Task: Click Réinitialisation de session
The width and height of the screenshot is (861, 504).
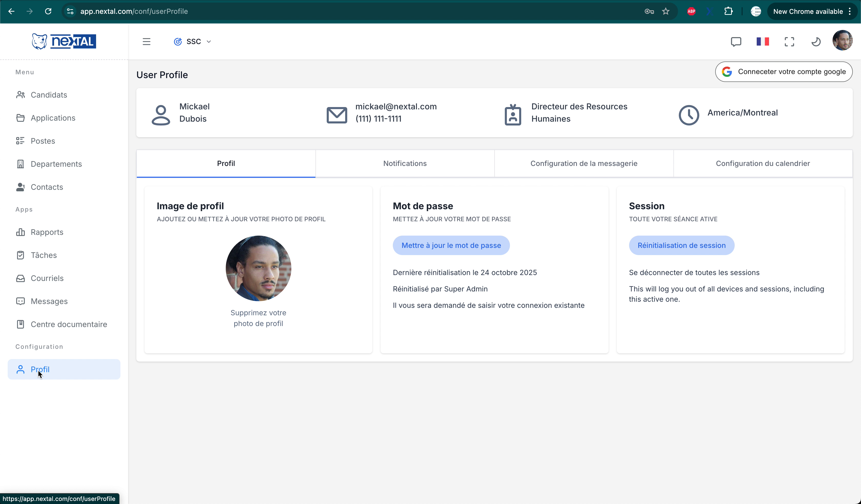Action: [x=682, y=245]
